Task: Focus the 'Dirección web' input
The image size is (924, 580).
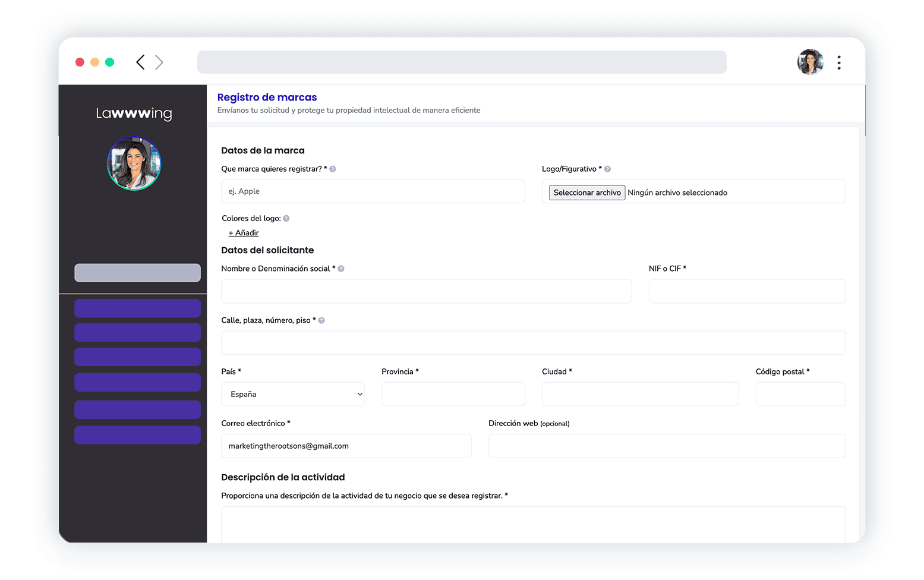Action: [667, 446]
